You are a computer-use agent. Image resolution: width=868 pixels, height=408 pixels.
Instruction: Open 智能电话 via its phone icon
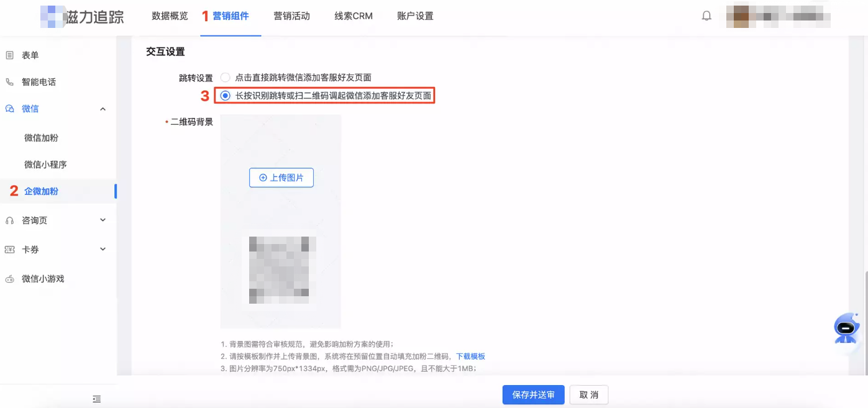tap(9, 81)
